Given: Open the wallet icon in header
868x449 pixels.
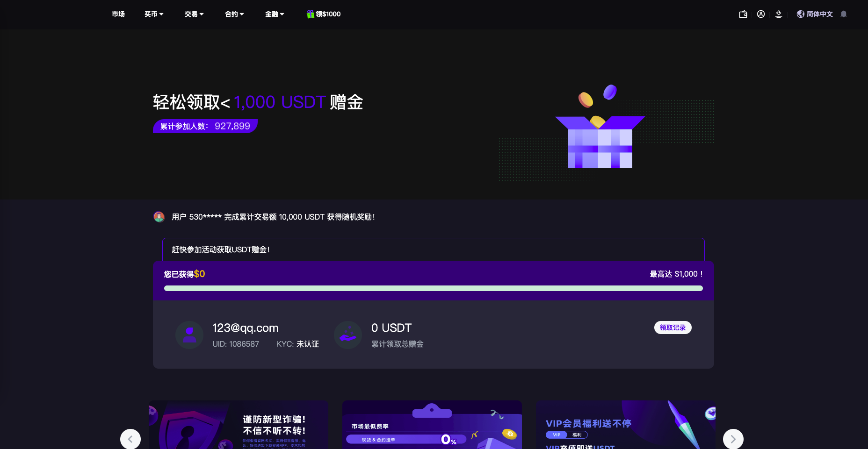Looking at the screenshot, I should pyautogui.click(x=743, y=14).
